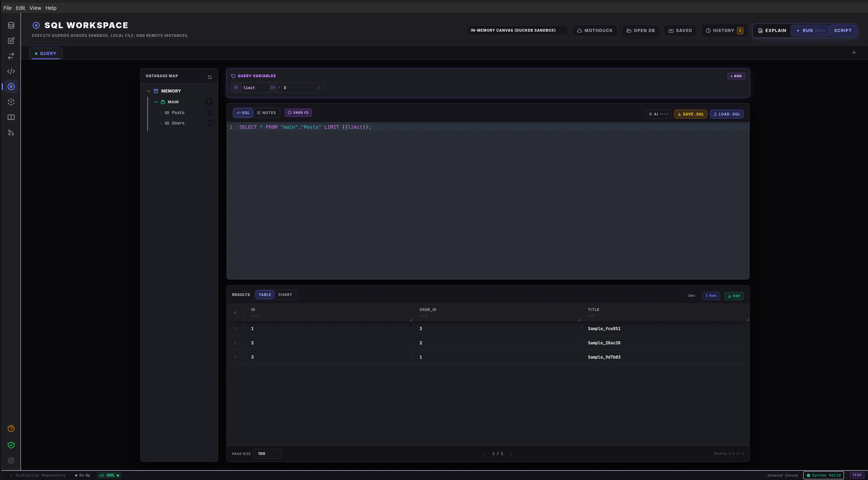Click the OPEN DB button
The height and width of the screenshot is (480, 868).
coord(640,31)
